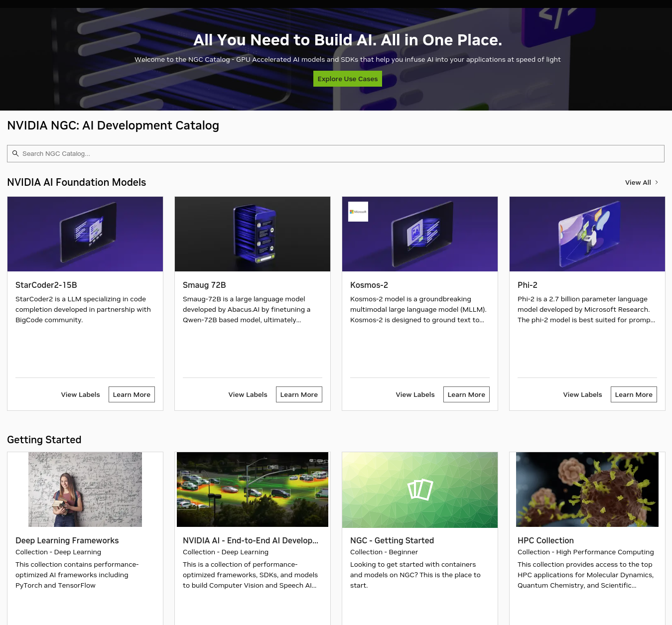Click the NGC Getting Started description text

point(415,575)
